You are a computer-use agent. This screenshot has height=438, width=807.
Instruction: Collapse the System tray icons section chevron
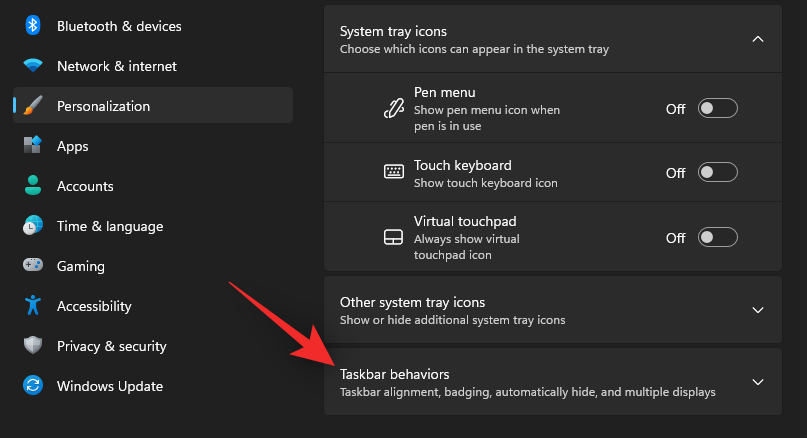coord(757,39)
